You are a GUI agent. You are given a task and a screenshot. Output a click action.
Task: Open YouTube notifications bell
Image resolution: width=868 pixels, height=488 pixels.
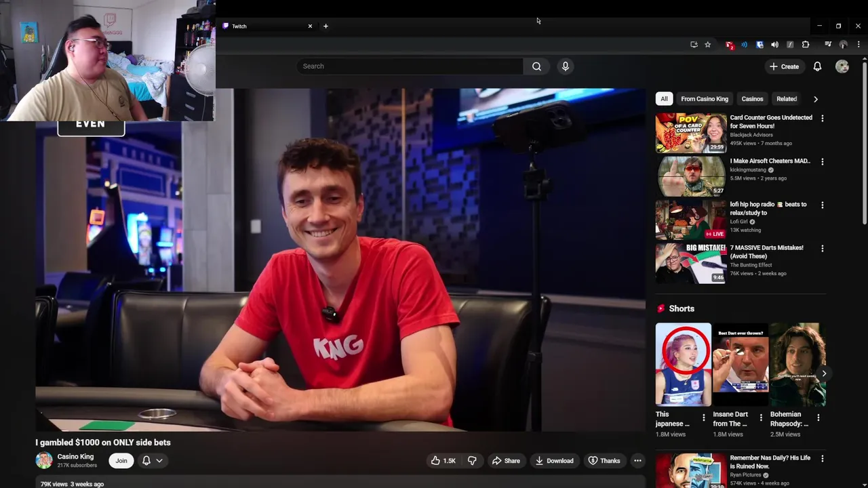click(x=817, y=66)
